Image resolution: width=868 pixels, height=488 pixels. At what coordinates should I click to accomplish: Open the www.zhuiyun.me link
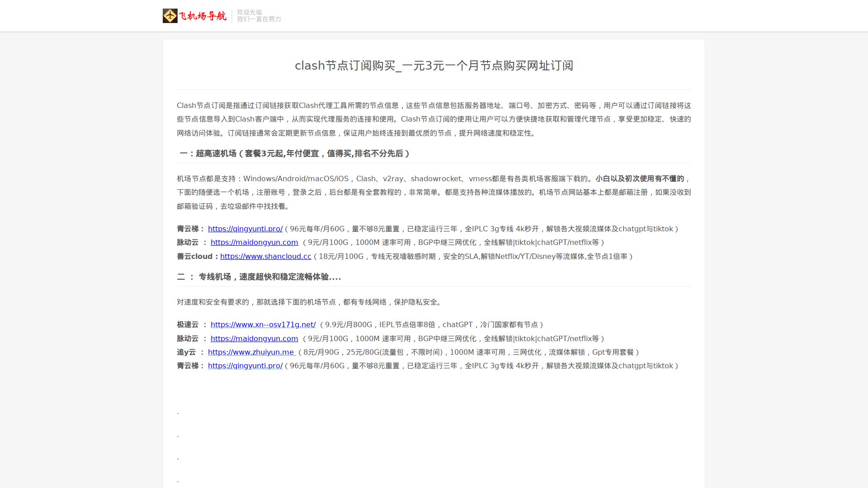(x=251, y=352)
